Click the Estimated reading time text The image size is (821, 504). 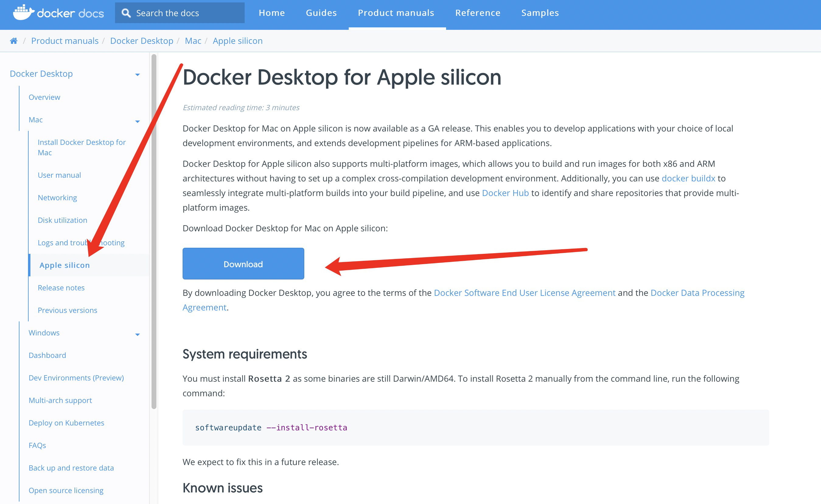[241, 107]
